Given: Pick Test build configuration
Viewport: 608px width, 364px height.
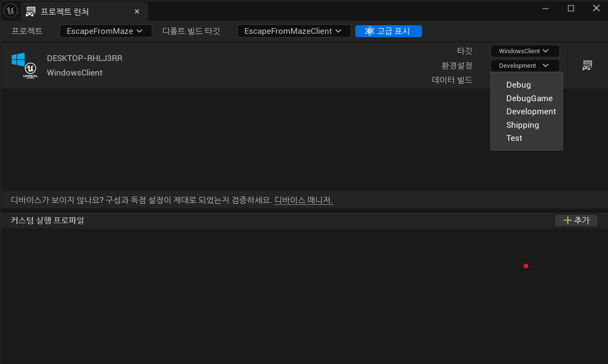Looking at the screenshot, I should pyautogui.click(x=527, y=138).
